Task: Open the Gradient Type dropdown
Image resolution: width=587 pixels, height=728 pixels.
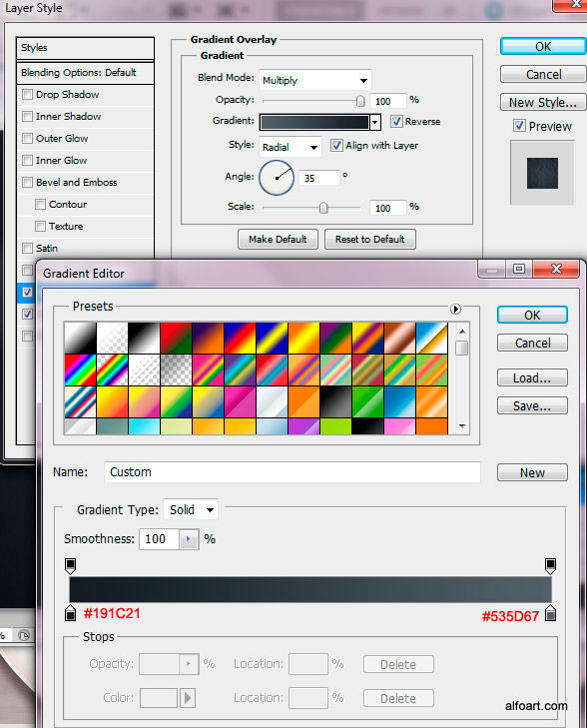Action: point(191,509)
